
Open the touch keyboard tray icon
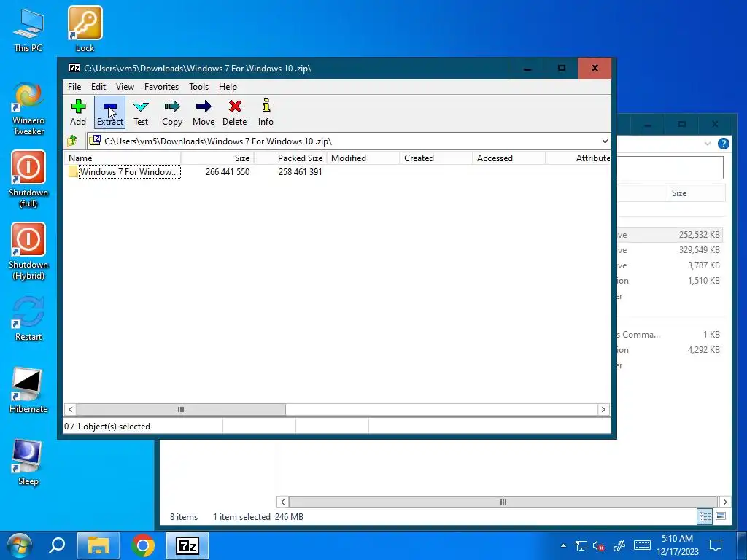click(642, 545)
